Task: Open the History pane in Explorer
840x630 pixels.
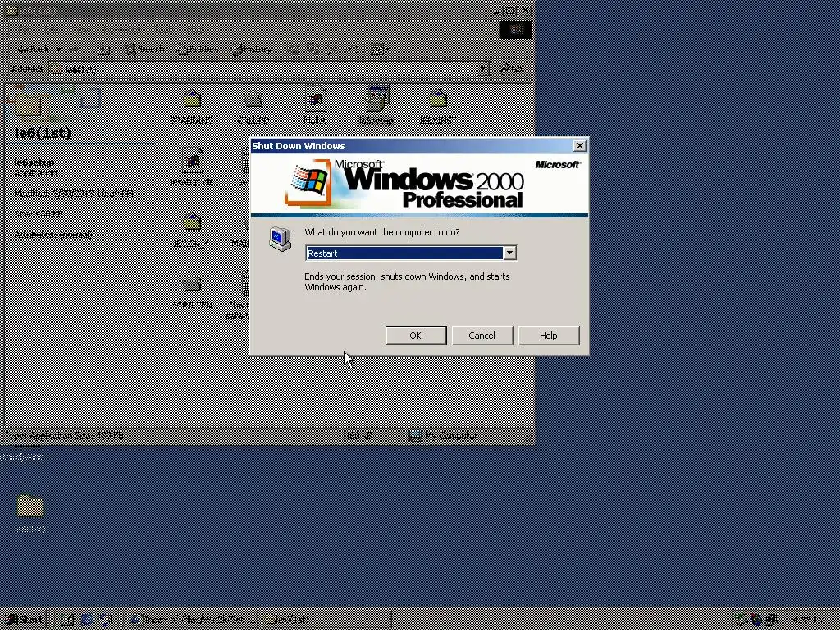Action: tap(251, 49)
